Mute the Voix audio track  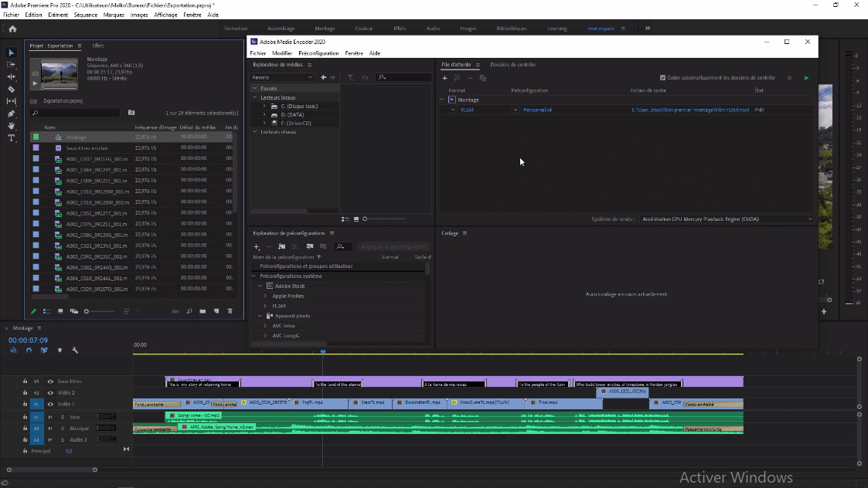(49, 417)
